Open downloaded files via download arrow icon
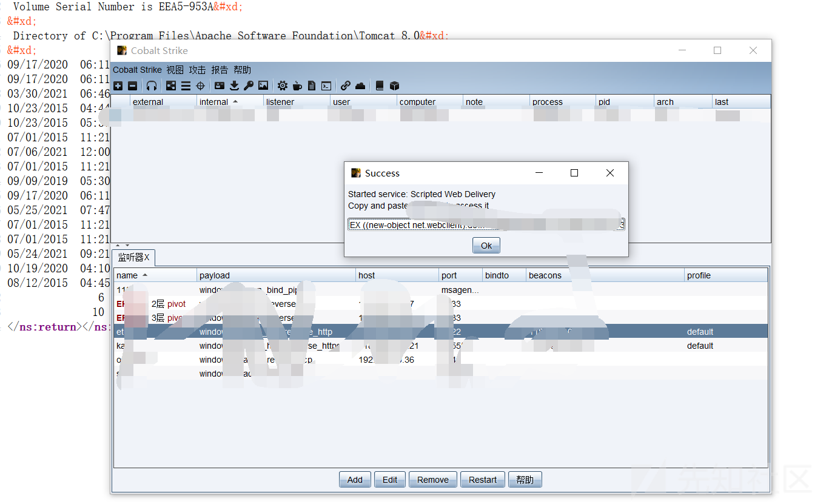The height and width of the screenshot is (504, 826). point(234,86)
